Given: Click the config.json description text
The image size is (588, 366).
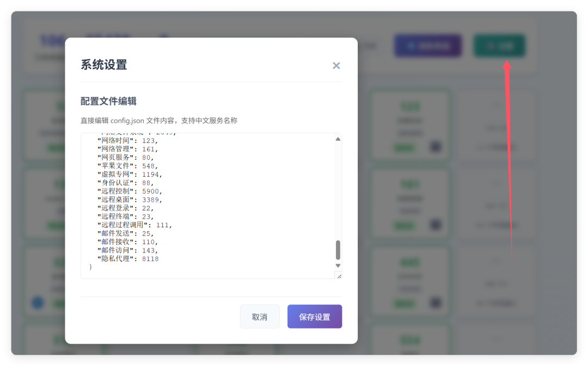Looking at the screenshot, I should tap(159, 121).
